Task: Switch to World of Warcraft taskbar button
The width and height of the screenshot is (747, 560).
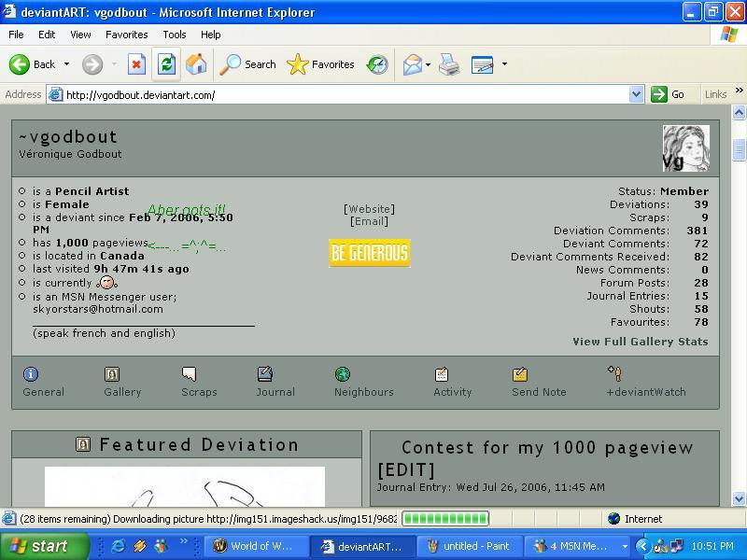Action: tap(256, 546)
